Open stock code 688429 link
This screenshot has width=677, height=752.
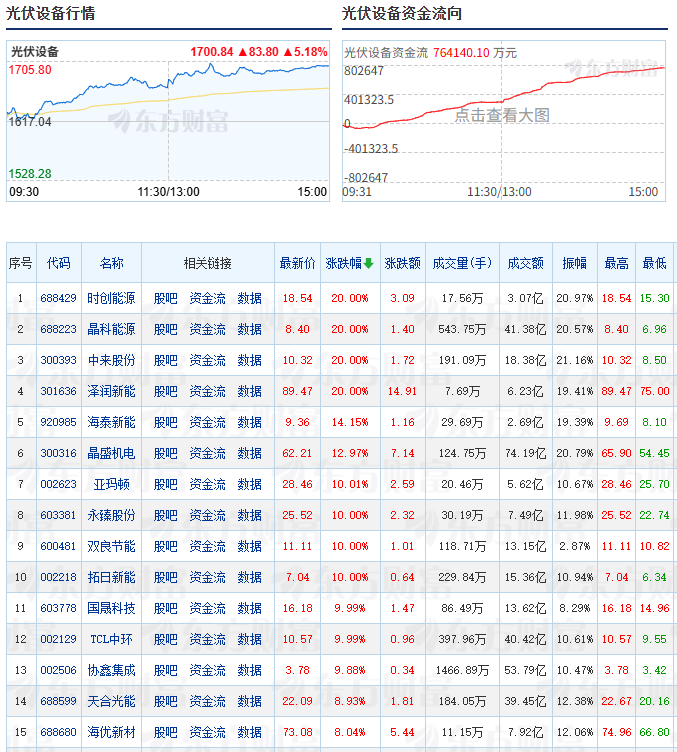tap(58, 298)
